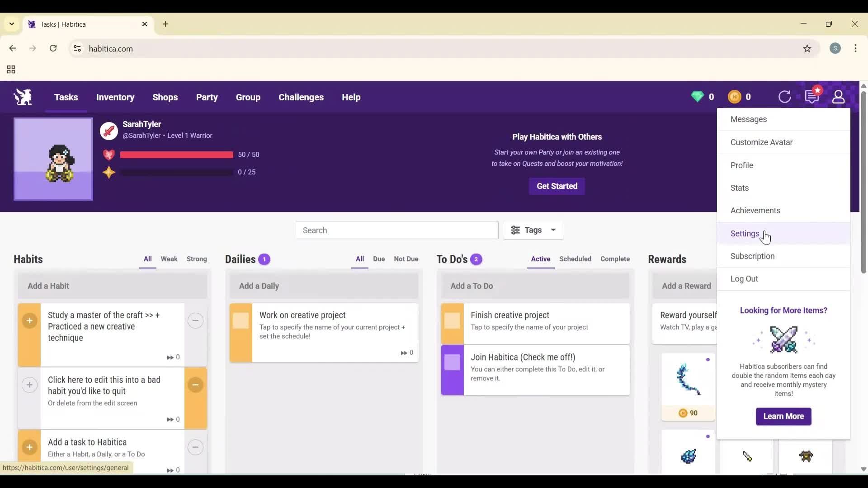Click inside the task search field

(x=396, y=230)
